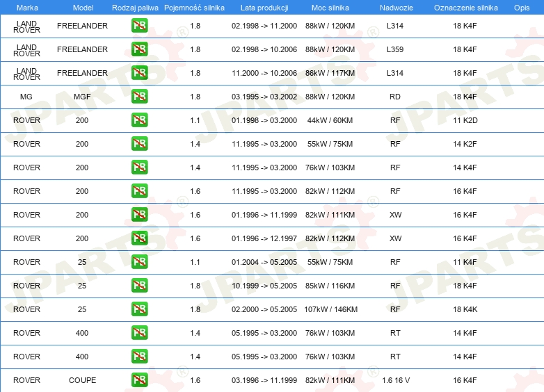
Task: Click the Opis column header
Action: coord(522,8)
